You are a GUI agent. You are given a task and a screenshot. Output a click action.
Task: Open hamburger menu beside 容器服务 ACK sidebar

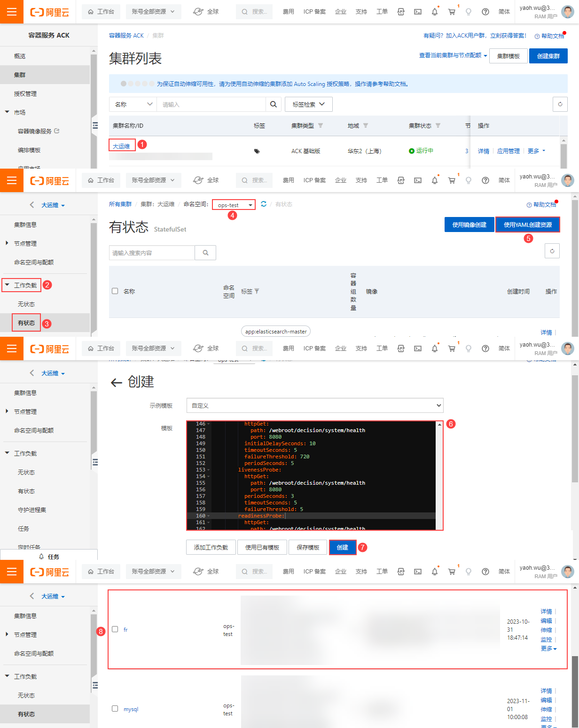click(x=12, y=12)
